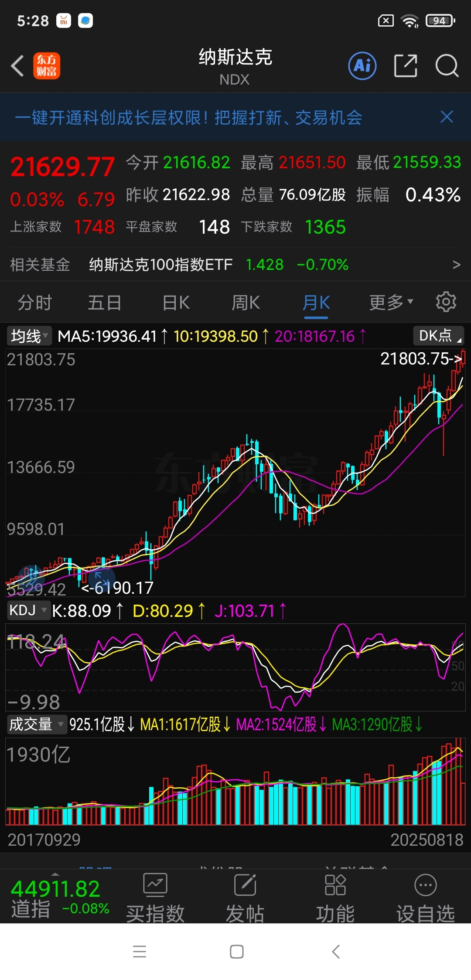Open the search magnifier icon

coord(447,66)
